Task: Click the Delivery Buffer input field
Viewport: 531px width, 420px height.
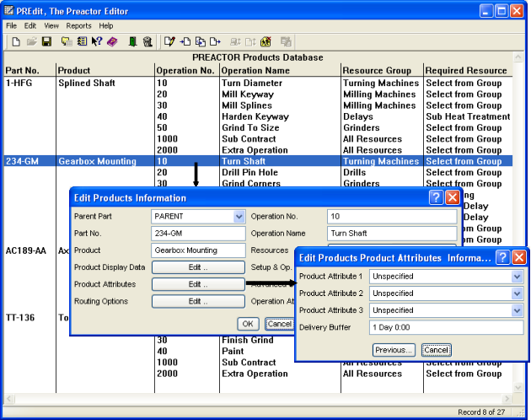Action: click(x=447, y=327)
